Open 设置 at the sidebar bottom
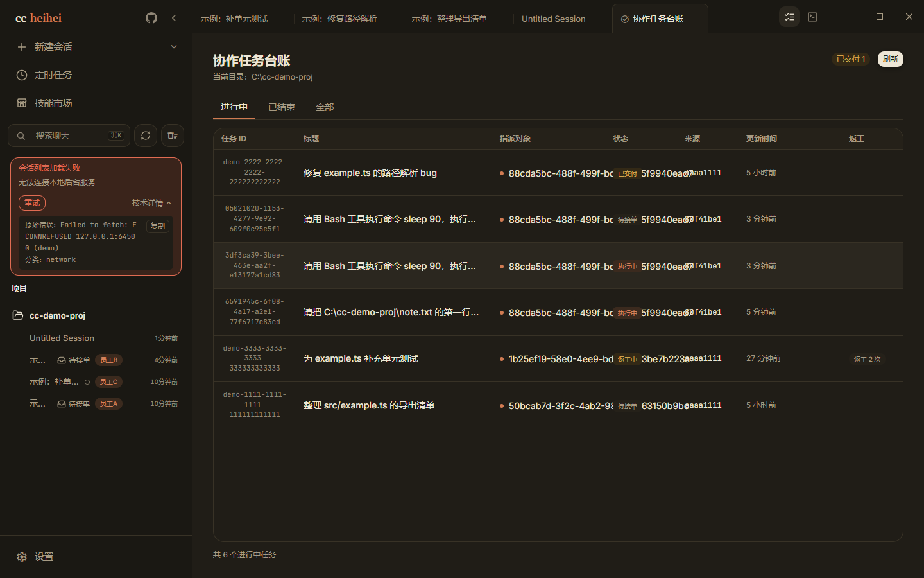This screenshot has height=578, width=924. click(x=96, y=557)
